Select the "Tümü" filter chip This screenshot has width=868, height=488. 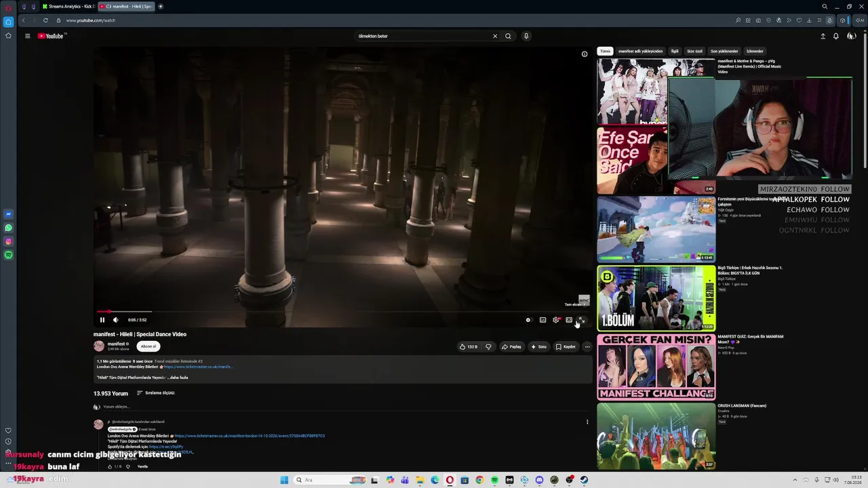coord(605,51)
